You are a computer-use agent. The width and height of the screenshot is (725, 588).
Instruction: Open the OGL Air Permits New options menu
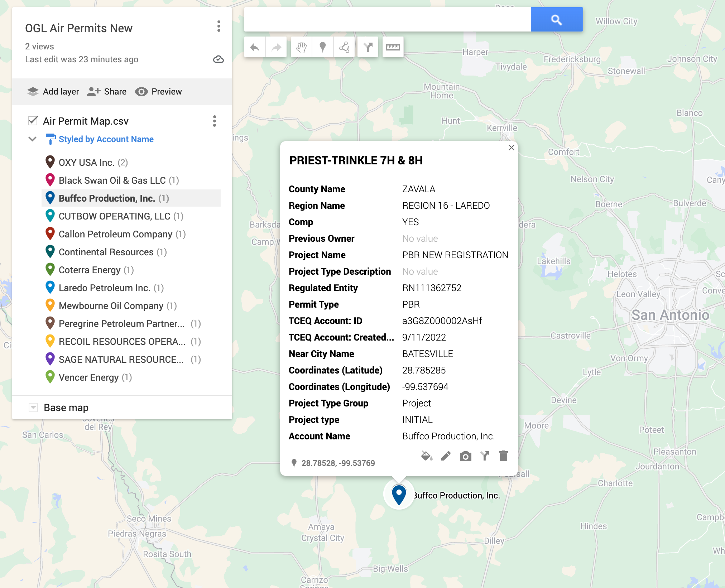coord(219,27)
